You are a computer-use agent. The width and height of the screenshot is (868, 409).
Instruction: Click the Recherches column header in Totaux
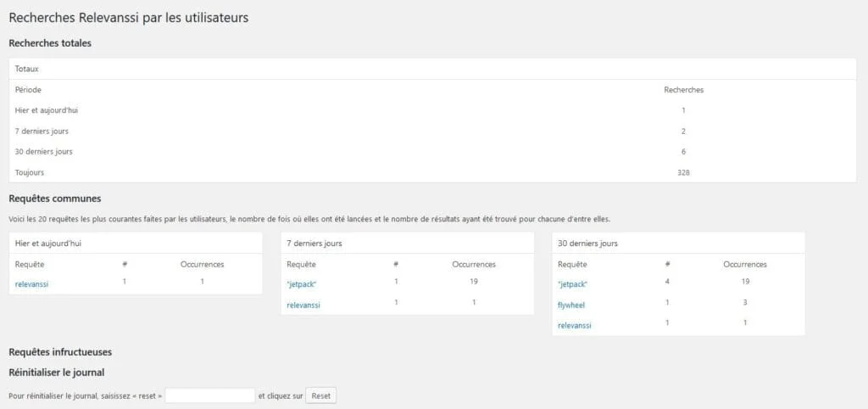pos(683,90)
